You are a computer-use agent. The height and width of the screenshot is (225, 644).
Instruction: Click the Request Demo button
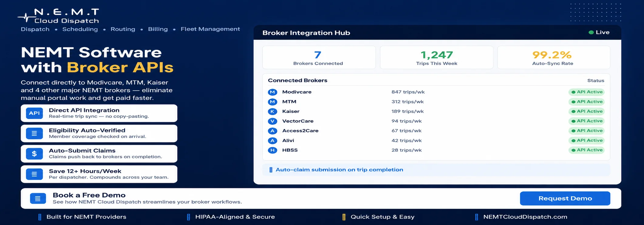tap(565, 198)
